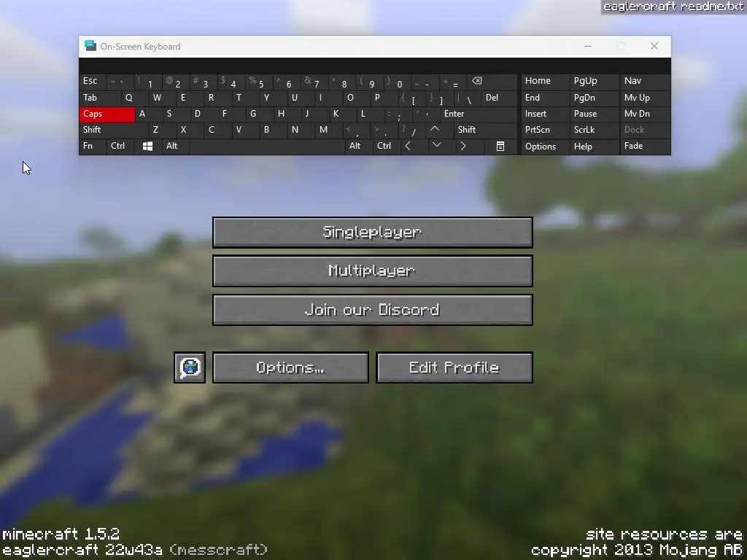Click the Esc key

(93, 82)
